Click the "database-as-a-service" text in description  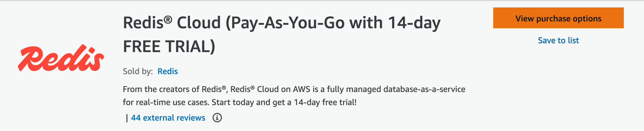point(424,89)
